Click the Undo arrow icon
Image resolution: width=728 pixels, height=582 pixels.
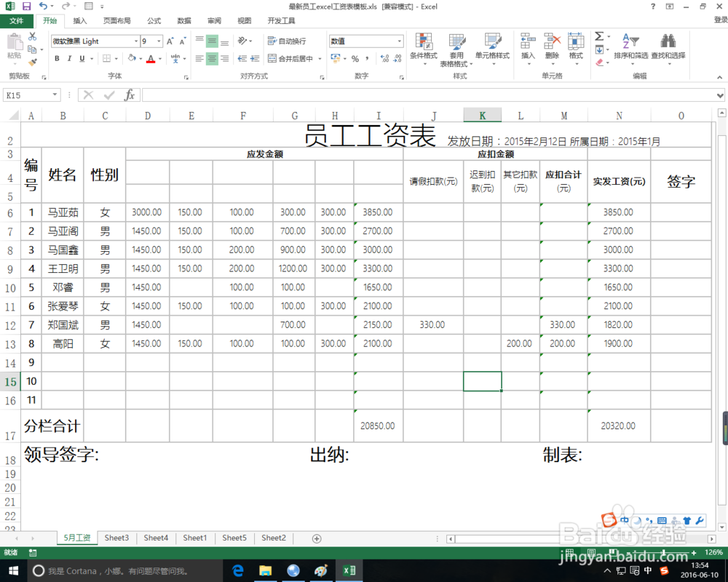[43, 6]
